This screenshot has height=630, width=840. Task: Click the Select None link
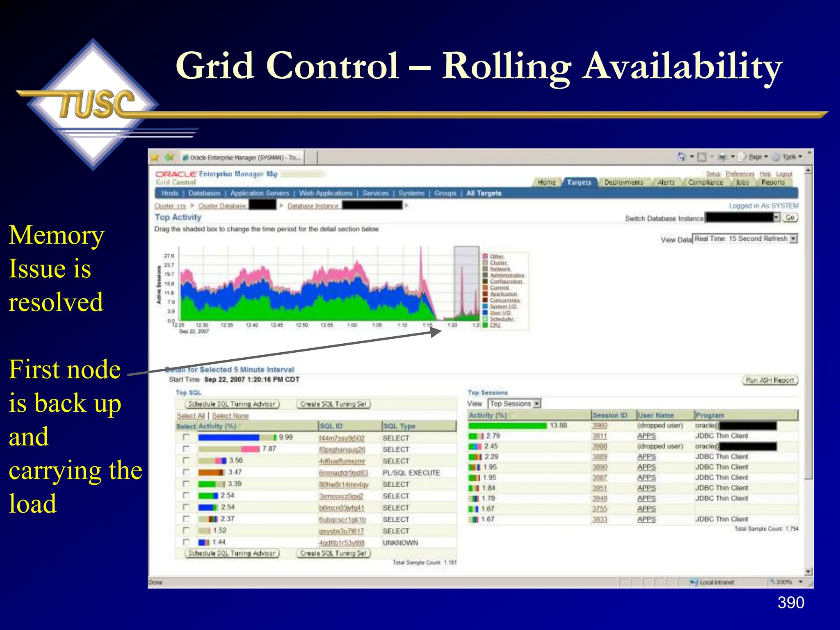coord(231,416)
